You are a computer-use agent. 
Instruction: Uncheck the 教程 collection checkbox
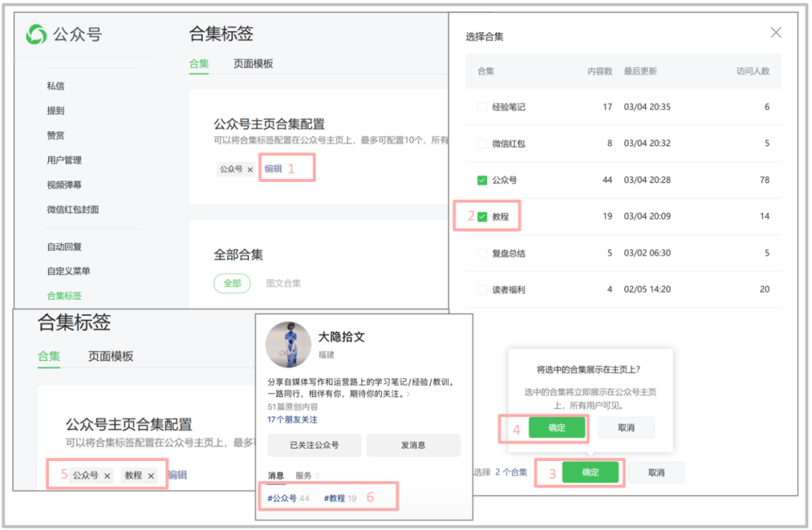tap(482, 217)
